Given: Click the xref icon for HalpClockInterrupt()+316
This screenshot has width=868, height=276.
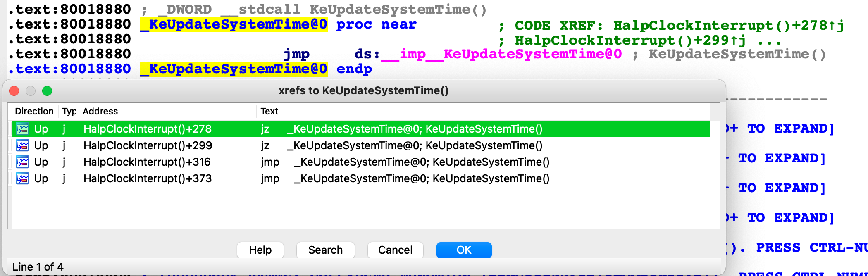Looking at the screenshot, I should click(x=22, y=162).
